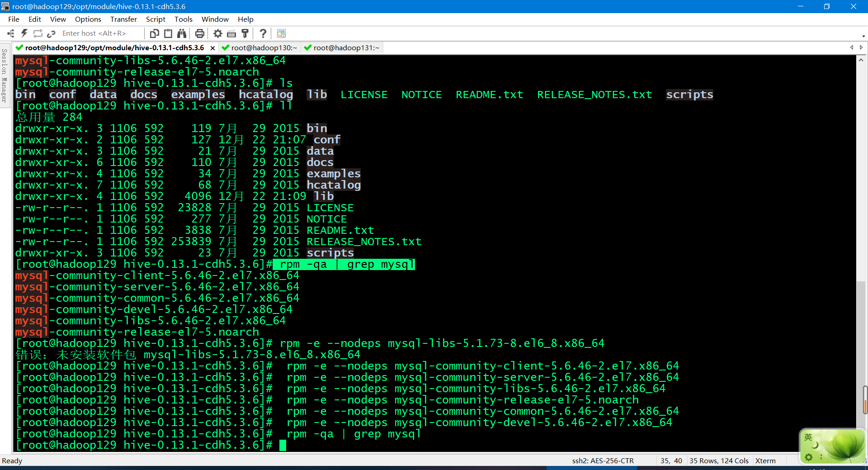
Task: Click the 'scripts' entry in ls output
Action: [689, 95]
